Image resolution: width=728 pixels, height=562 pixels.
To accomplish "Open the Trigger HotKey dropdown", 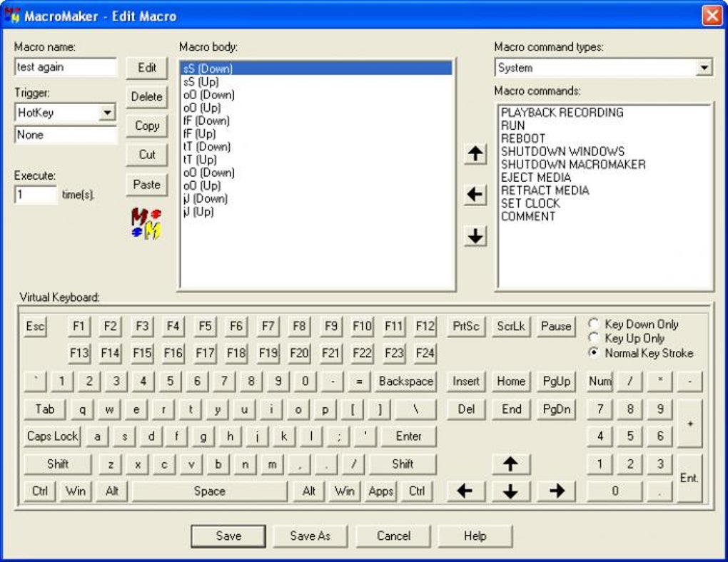I will (x=107, y=113).
